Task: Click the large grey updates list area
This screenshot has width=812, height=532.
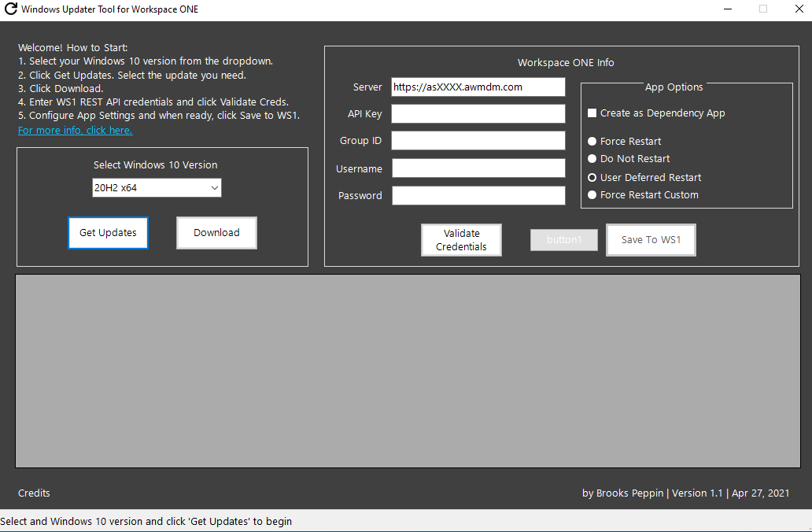Action: tap(408, 371)
